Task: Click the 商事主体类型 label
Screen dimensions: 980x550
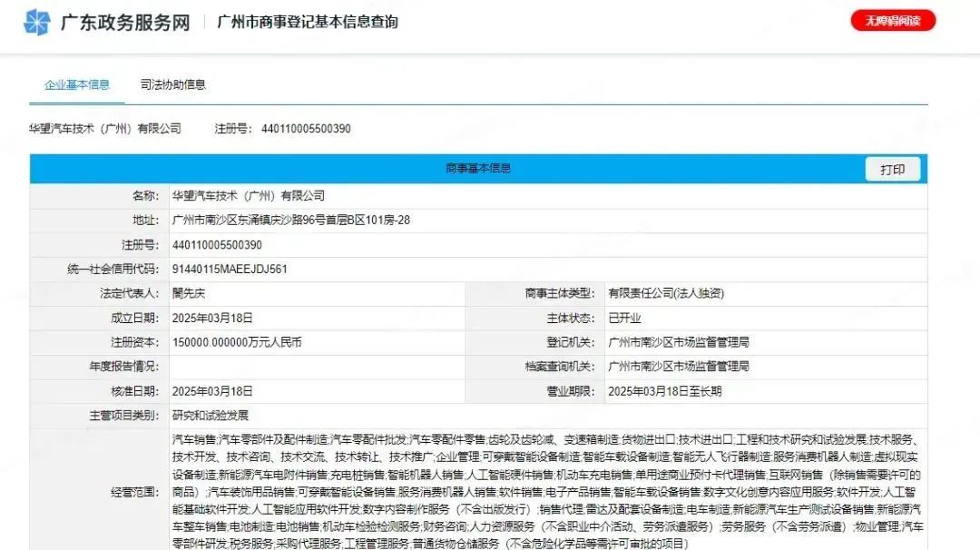Action: pyautogui.click(x=559, y=293)
